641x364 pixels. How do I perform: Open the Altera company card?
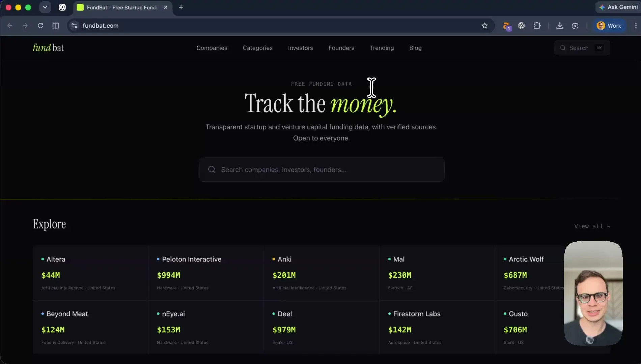(90, 273)
